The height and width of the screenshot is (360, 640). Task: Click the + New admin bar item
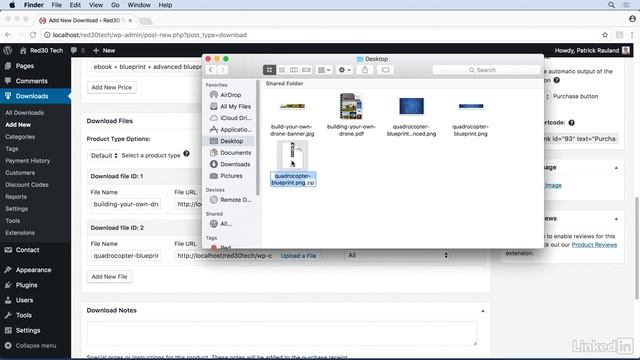pos(104,50)
